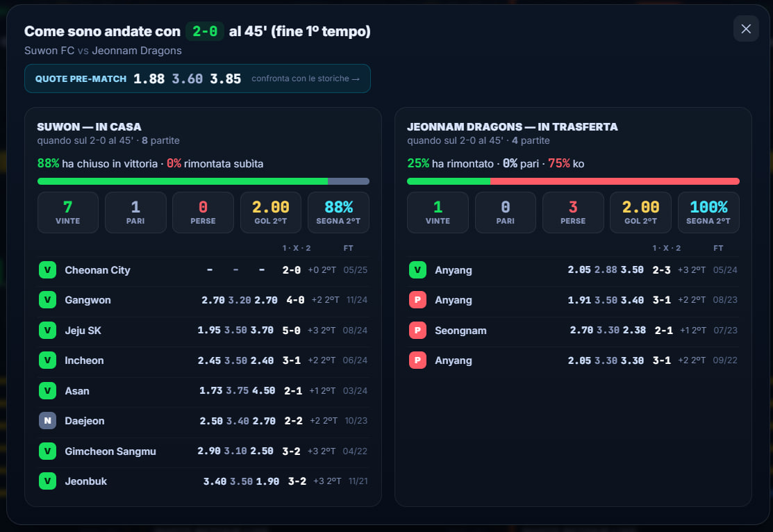This screenshot has height=532, width=773.
Task: Click Suwon's 1 PARI stat card
Action: point(135,213)
